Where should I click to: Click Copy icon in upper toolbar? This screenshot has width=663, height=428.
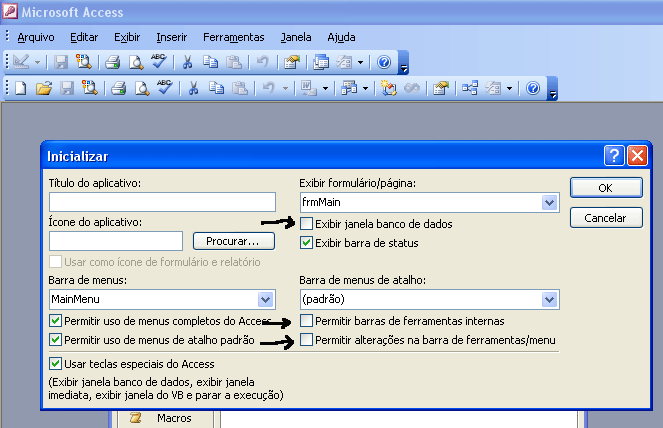(210, 62)
